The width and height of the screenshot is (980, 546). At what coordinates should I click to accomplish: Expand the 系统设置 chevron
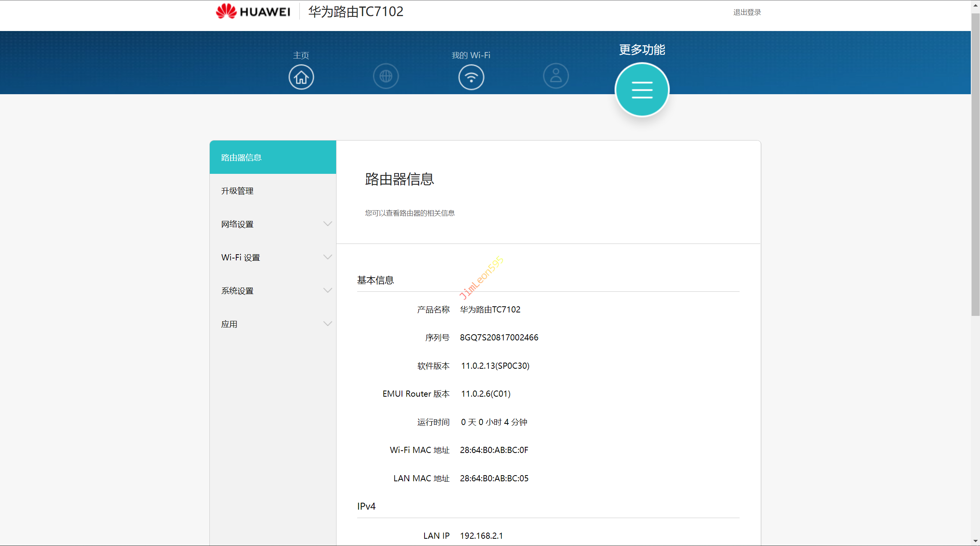point(328,290)
